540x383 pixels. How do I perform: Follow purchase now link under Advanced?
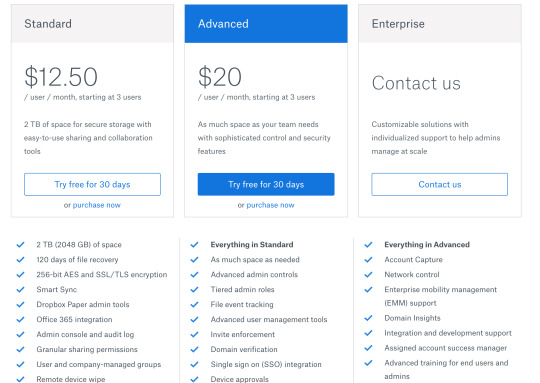pos(270,205)
